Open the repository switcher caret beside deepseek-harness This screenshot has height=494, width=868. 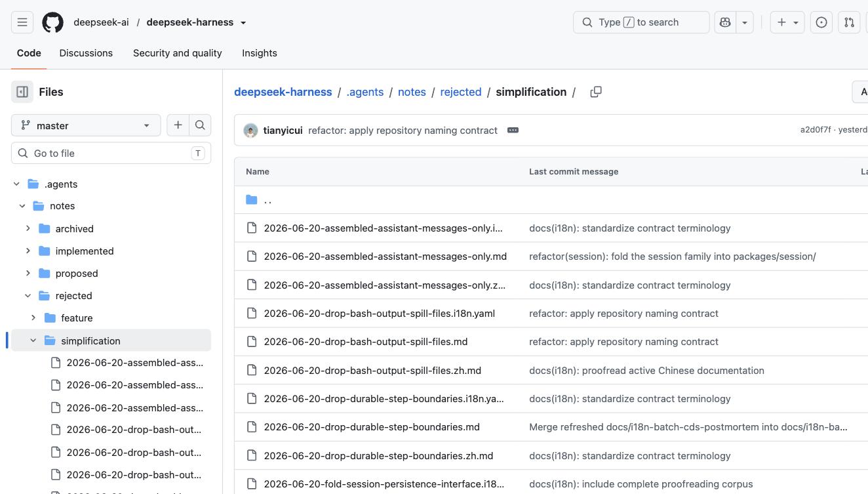click(x=243, y=22)
